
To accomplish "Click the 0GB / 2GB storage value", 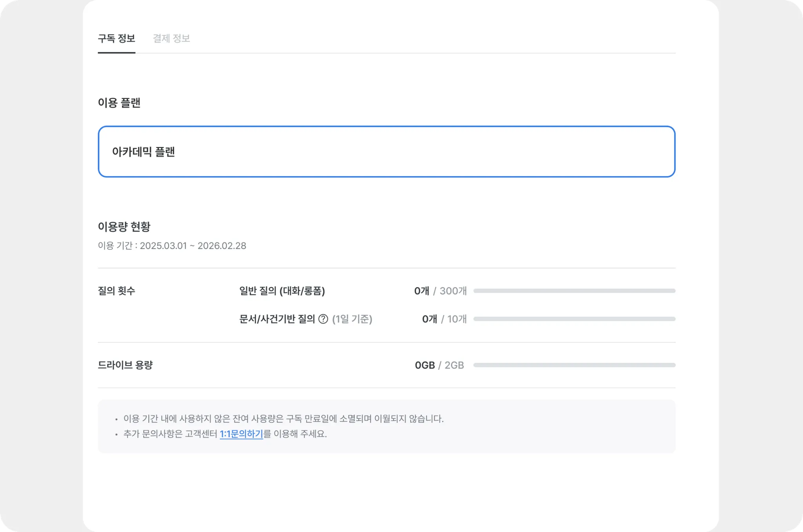I will click(x=440, y=365).
